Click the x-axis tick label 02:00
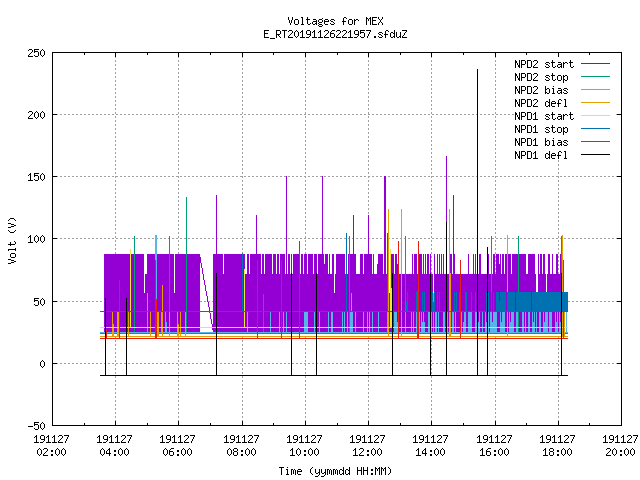 coord(51,453)
